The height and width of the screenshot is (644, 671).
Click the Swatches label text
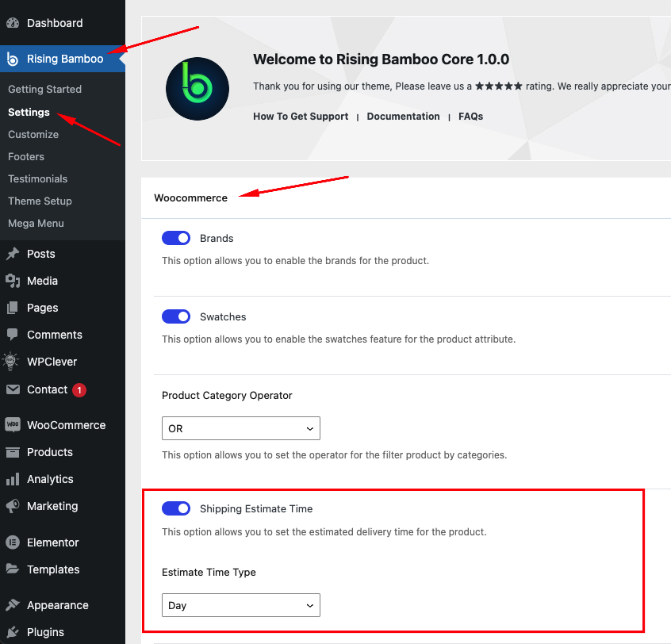pos(223,316)
